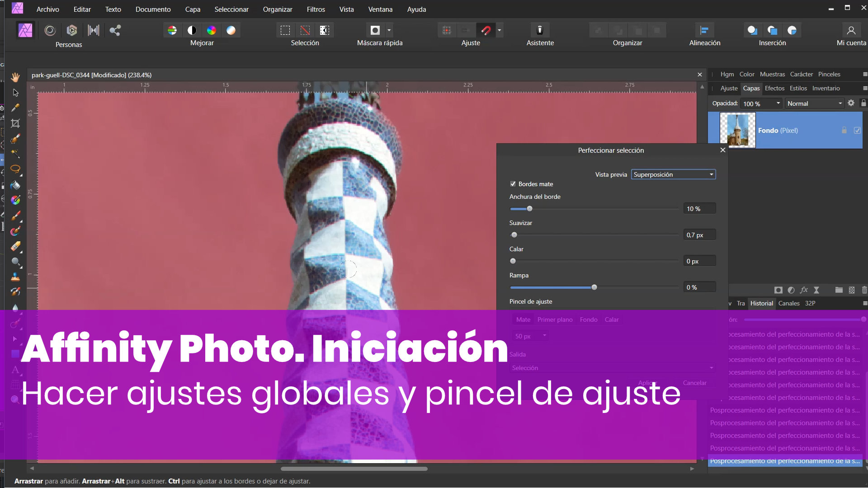Open the Layers panel group options menu
The height and width of the screenshot is (488, 868).
pyautogui.click(x=865, y=88)
